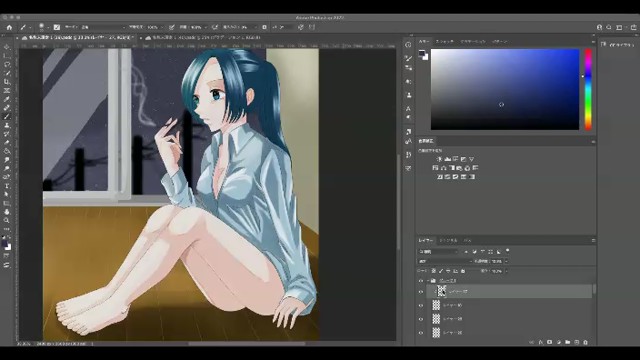Toggle visibility of the bottom visible layer
Image resolution: width=640 pixels, height=360 pixels.
421,333
